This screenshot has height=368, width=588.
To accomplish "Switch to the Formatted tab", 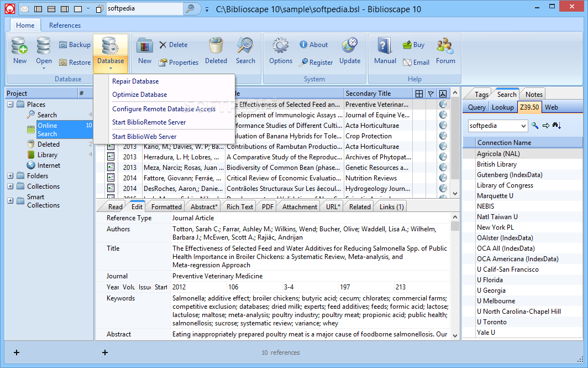I will tap(166, 206).
